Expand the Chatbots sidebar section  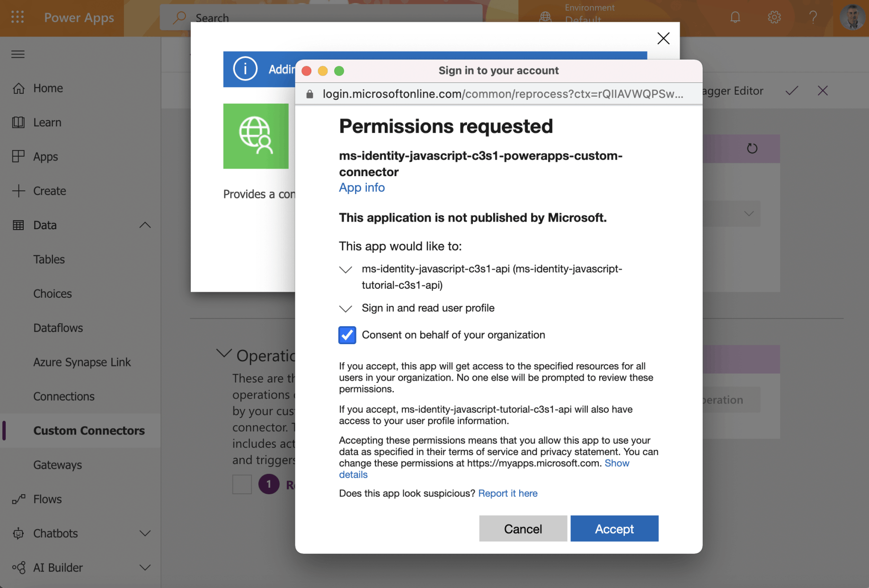[x=145, y=533]
